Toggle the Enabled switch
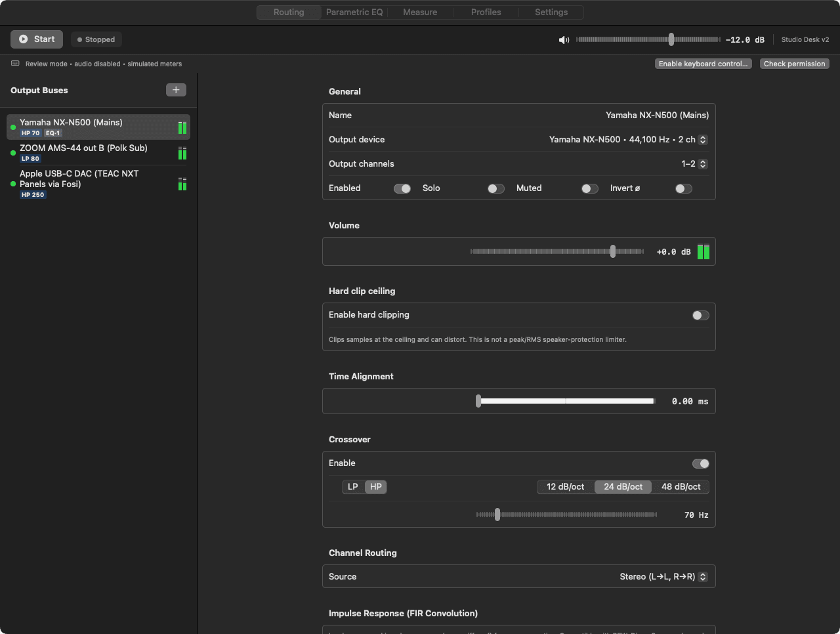Viewport: 840px width, 634px height. point(402,188)
